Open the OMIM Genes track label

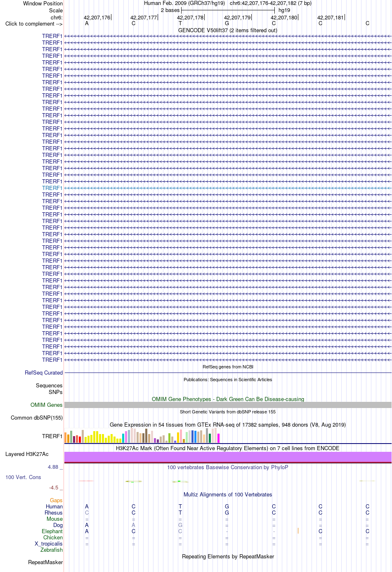47,405
